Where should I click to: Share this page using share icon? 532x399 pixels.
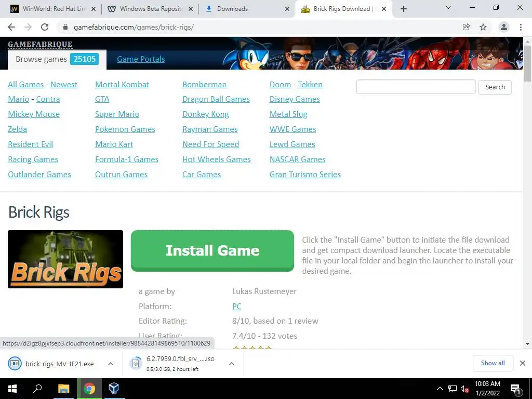[x=467, y=27]
